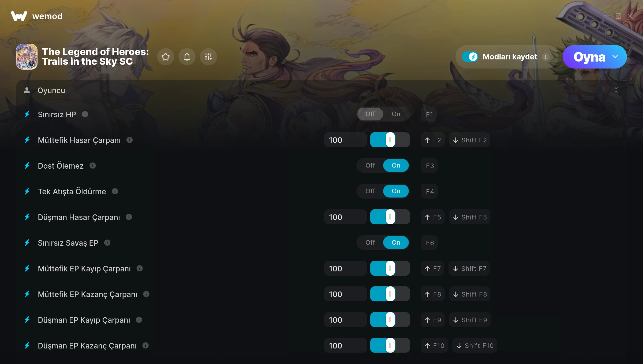Turn off Dost Ölemez
This screenshot has width=643, height=364.
[x=370, y=165]
